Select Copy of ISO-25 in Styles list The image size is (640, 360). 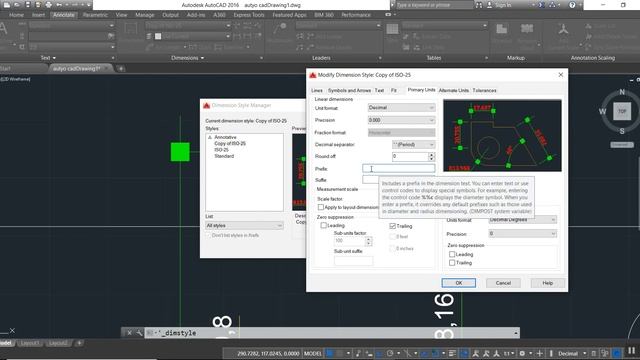230,144
